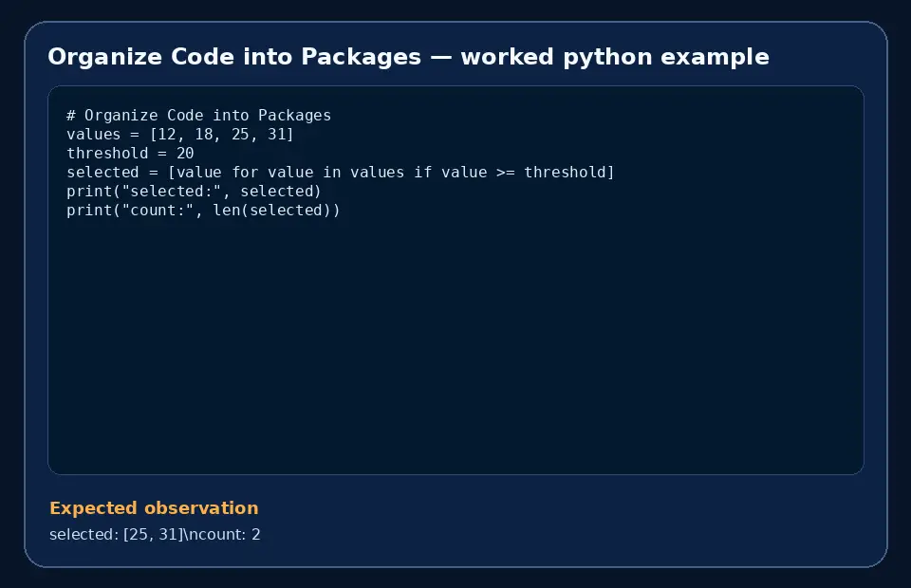
Task: Click the list comprehension line starting 'selected ='
Action: [341, 173]
